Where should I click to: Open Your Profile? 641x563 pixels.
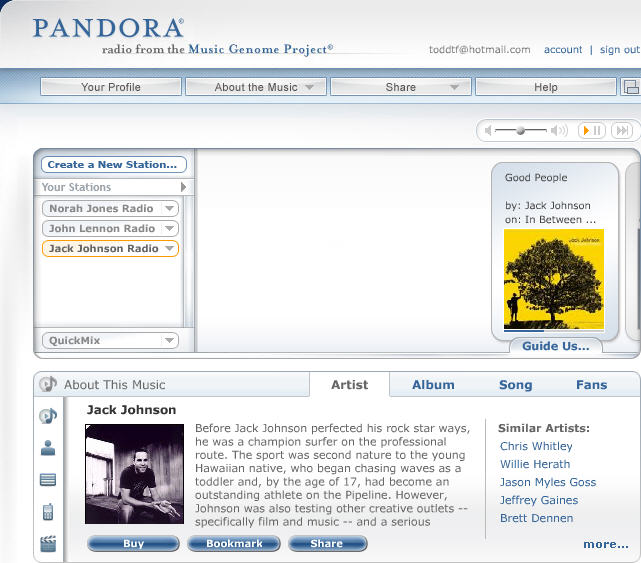[x=111, y=87]
